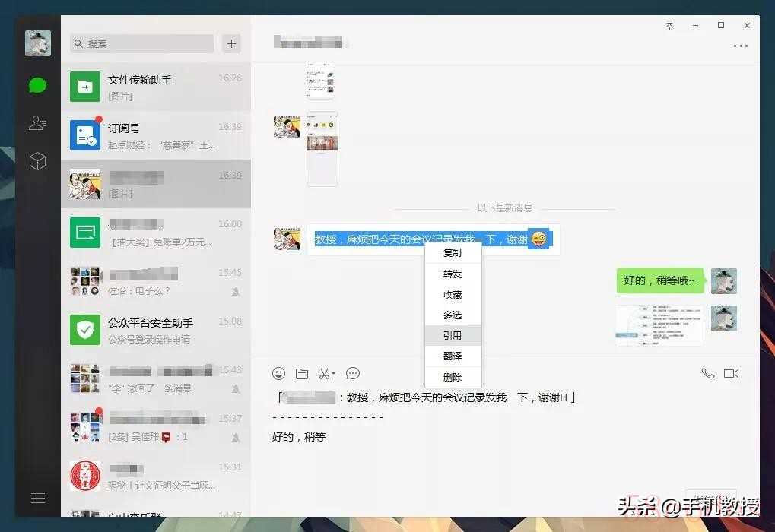Click the green bubble 好的，稍等哦~
775x532 pixels.
(660, 280)
